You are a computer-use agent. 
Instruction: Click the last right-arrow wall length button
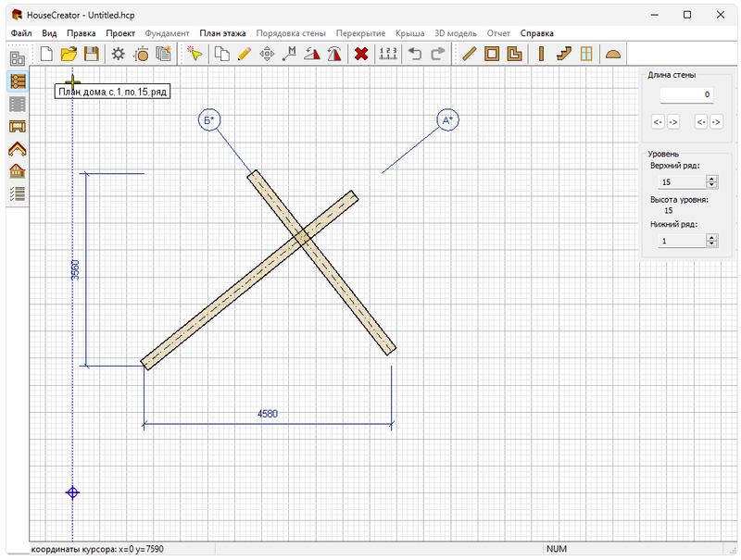(x=716, y=122)
